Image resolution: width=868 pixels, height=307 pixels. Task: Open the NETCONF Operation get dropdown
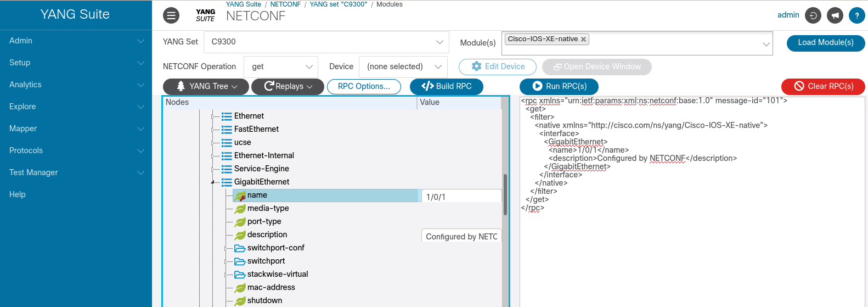[281, 66]
